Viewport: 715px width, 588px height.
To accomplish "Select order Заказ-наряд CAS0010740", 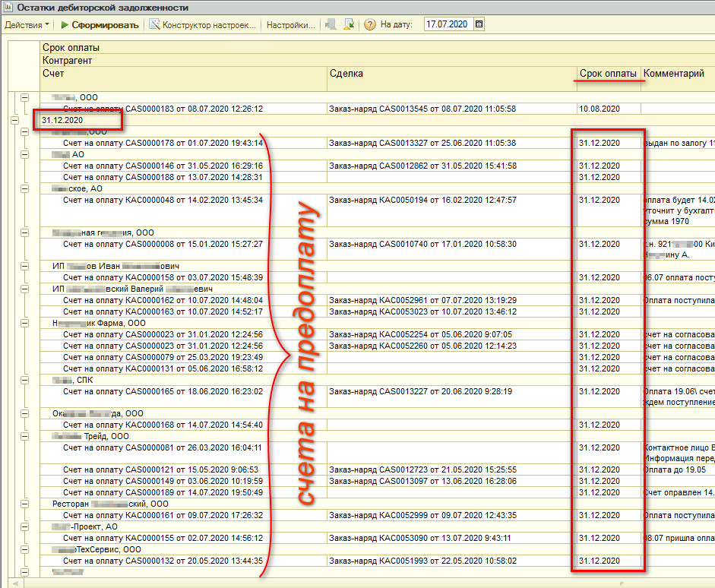I will point(422,245).
